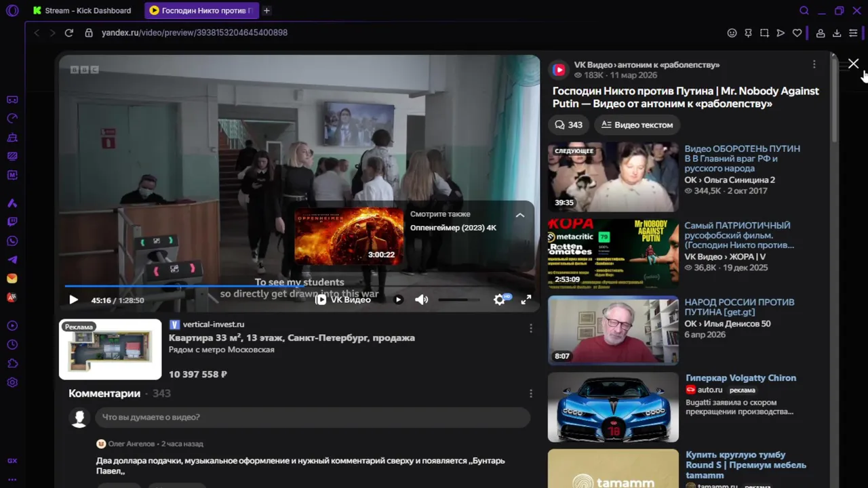Adjust the video volume slider
Viewport: 868px width, 488px height.
(x=458, y=300)
